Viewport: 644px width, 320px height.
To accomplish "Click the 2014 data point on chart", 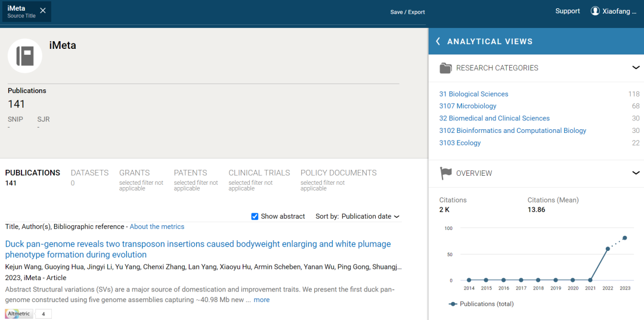I will pos(469,280).
